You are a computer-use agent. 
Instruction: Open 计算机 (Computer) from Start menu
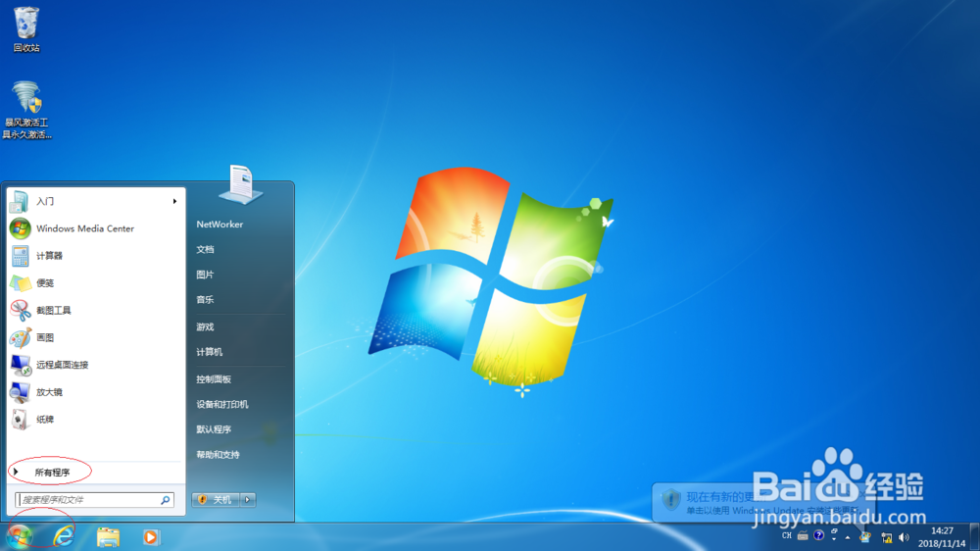coord(210,352)
